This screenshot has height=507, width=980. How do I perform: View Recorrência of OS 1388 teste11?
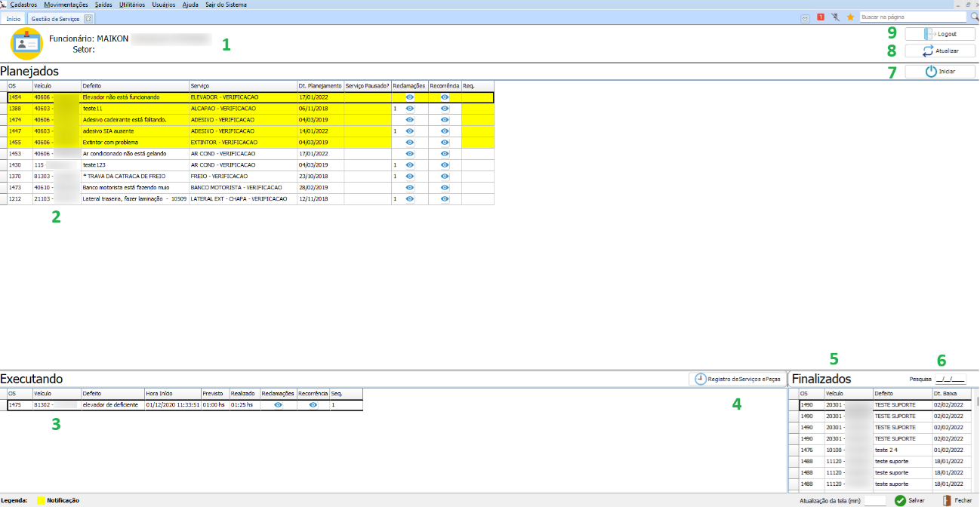point(445,109)
